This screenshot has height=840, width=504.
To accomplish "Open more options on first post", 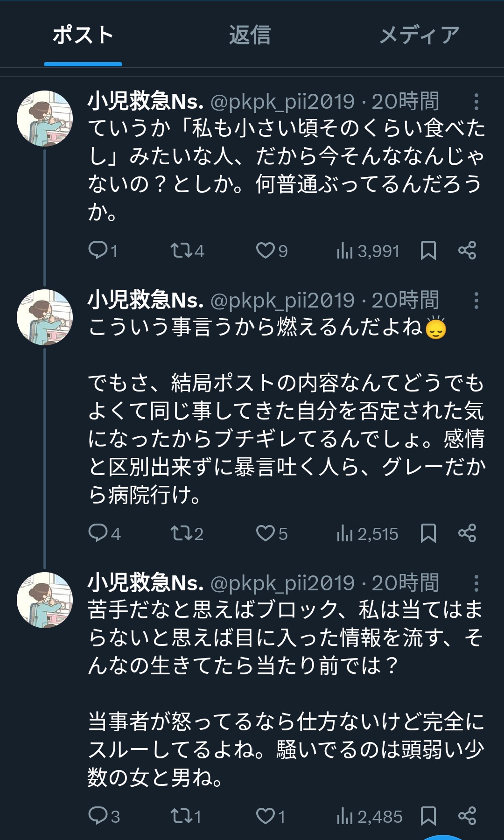I will (x=476, y=102).
